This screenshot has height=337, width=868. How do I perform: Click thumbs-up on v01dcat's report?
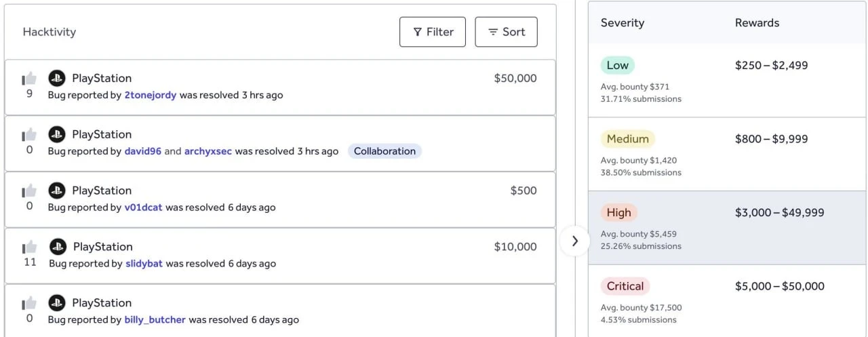coord(29,191)
